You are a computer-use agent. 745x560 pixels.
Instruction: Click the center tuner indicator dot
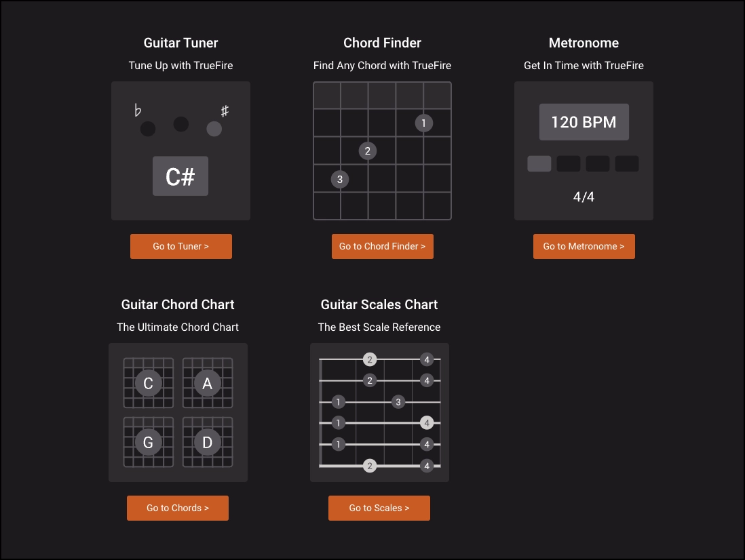181,124
